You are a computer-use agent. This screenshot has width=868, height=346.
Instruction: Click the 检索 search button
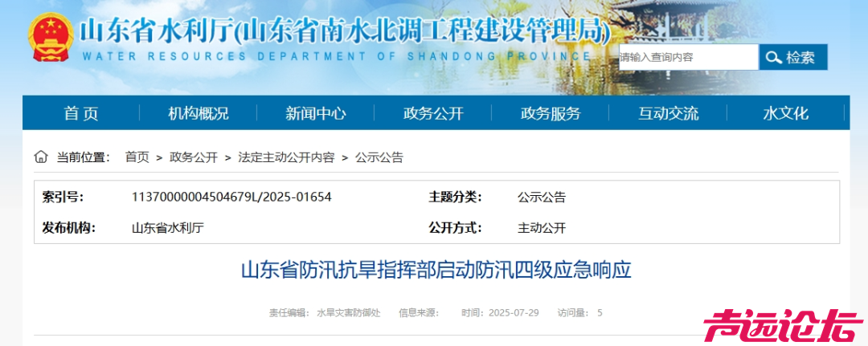793,57
